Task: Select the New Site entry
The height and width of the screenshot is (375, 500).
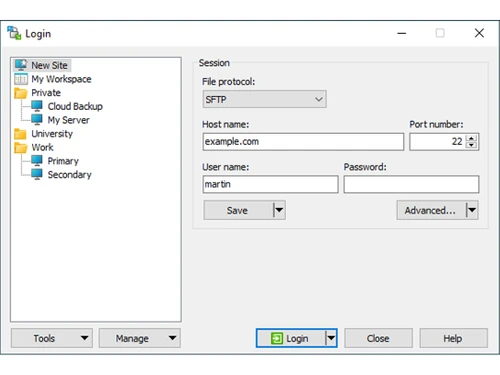Action: pos(49,65)
